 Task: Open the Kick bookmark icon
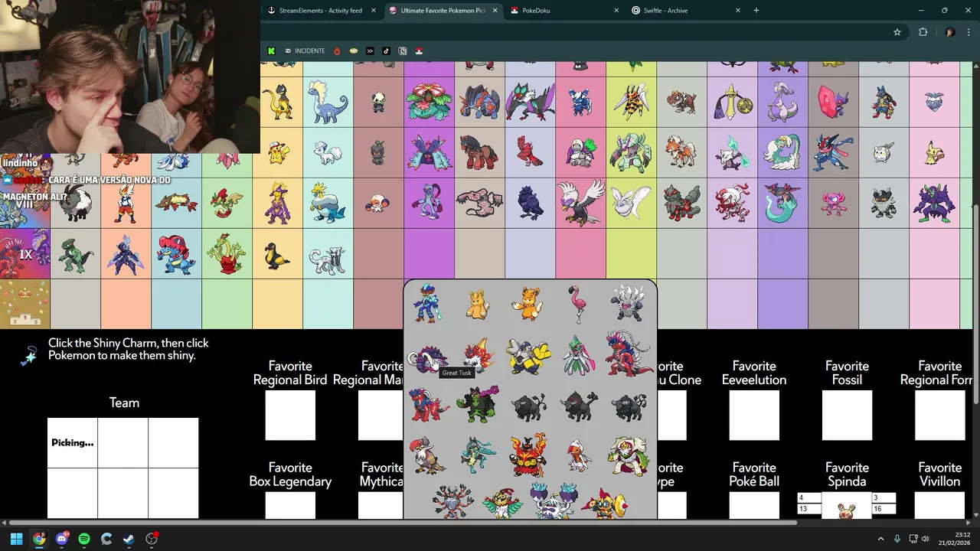click(271, 51)
